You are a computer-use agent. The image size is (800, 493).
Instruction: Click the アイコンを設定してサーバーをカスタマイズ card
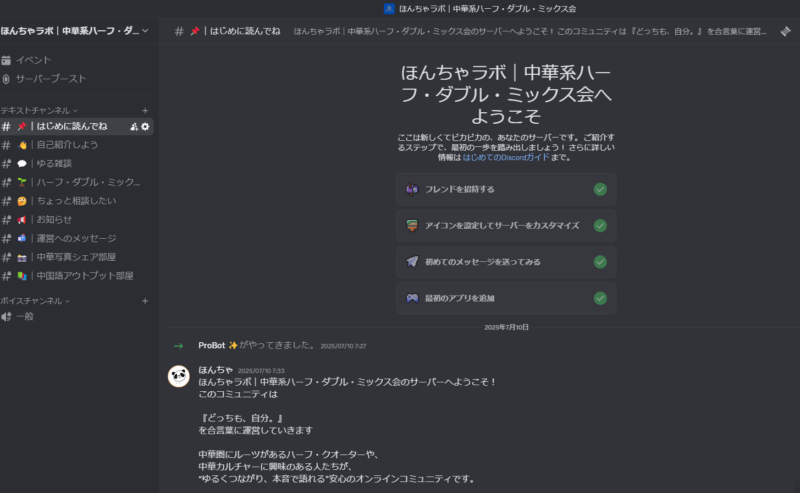coord(506,226)
